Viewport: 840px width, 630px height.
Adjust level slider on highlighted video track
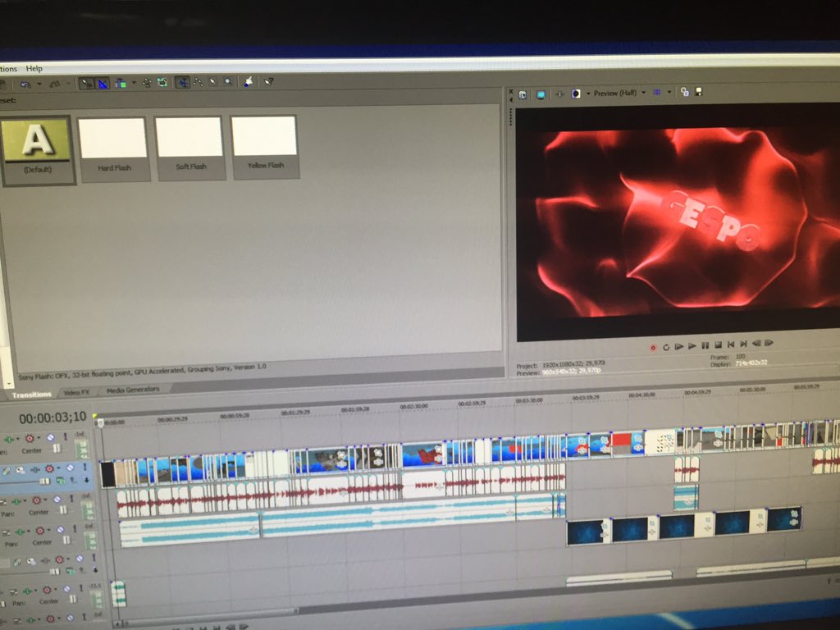tap(45, 481)
